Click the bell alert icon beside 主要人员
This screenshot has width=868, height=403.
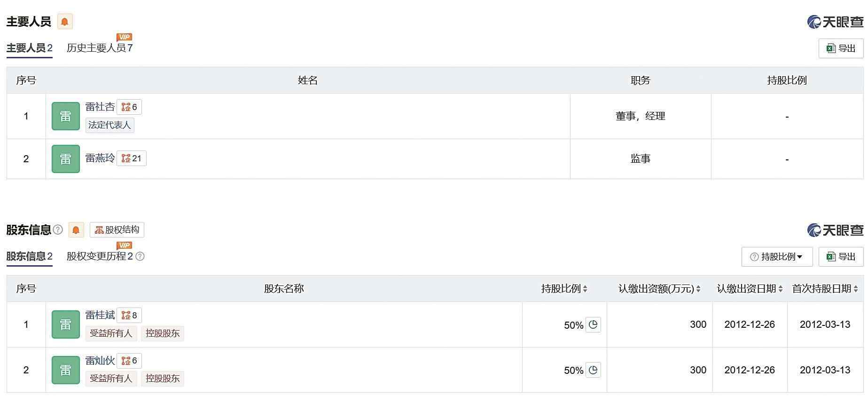click(65, 22)
